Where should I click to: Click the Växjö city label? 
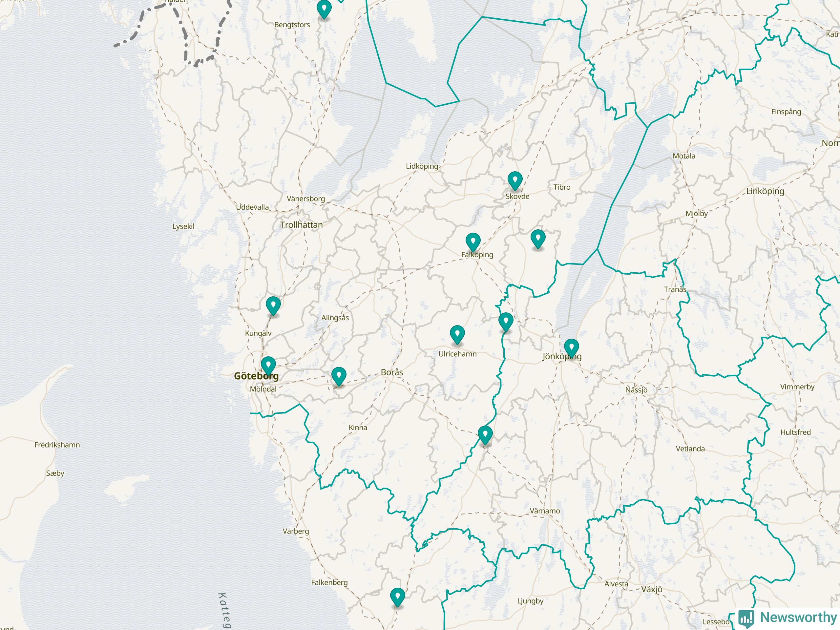pyautogui.click(x=652, y=589)
